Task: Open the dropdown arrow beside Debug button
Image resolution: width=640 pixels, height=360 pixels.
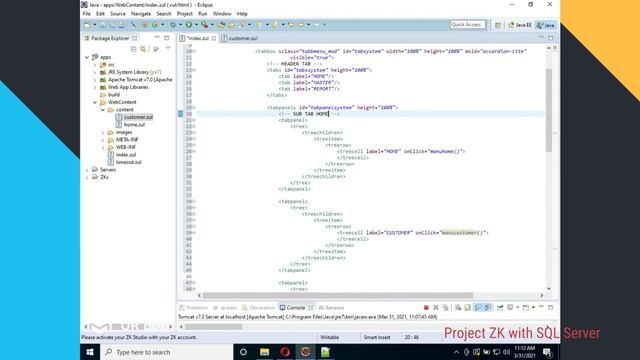Action: tap(180, 25)
